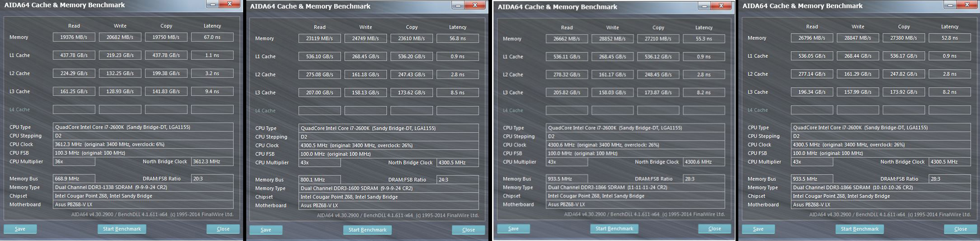The image size is (980, 241).
Task: Start Benchmark in the DDR3-1338 window
Action: 122,229
